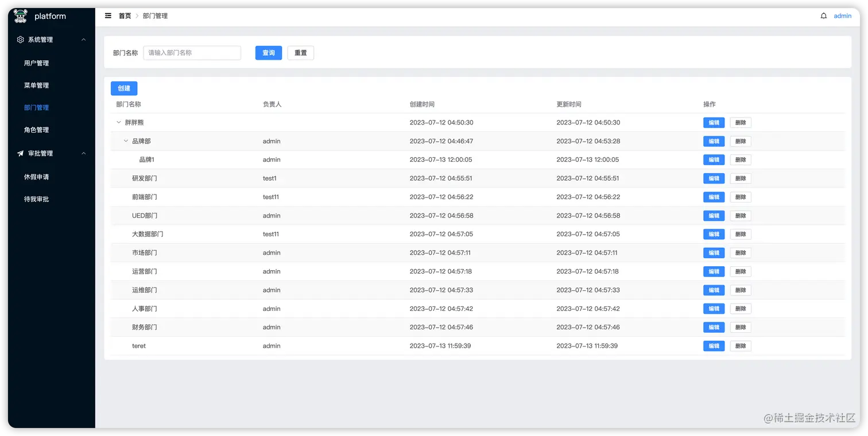This screenshot has width=868, height=436.
Task: Delete the 前端部门 row
Action: [x=741, y=197]
